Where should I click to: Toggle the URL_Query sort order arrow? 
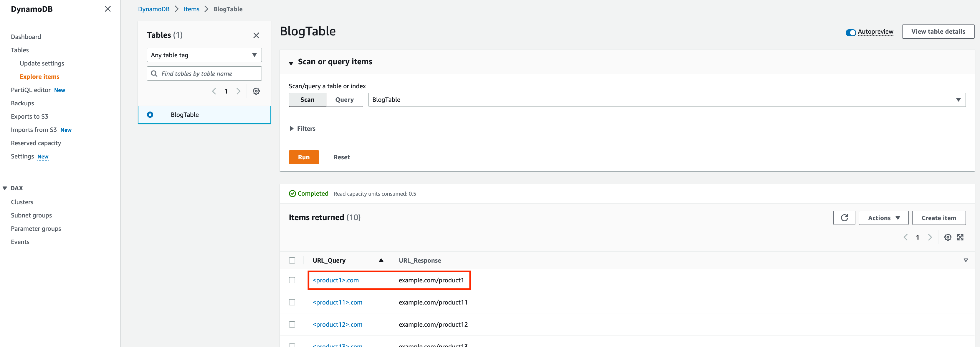pyautogui.click(x=381, y=260)
